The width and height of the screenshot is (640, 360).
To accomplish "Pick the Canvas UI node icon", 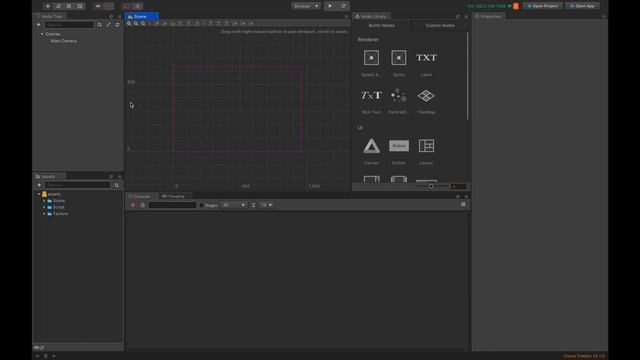I will (371, 146).
